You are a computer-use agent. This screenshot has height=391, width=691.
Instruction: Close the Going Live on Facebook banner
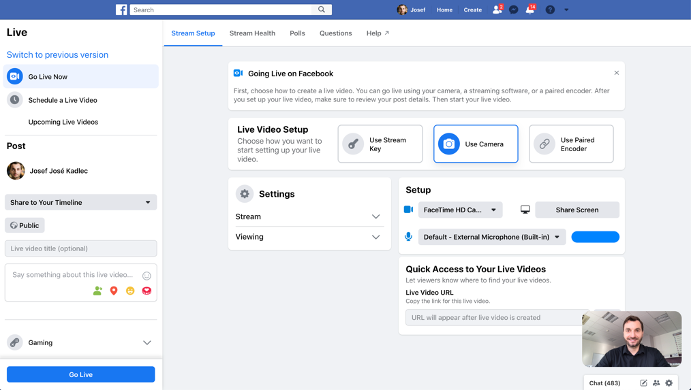coord(617,73)
